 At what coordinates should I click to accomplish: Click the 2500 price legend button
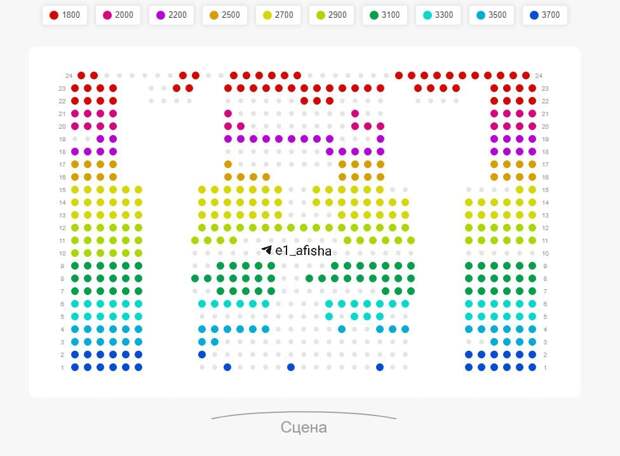[x=227, y=16]
